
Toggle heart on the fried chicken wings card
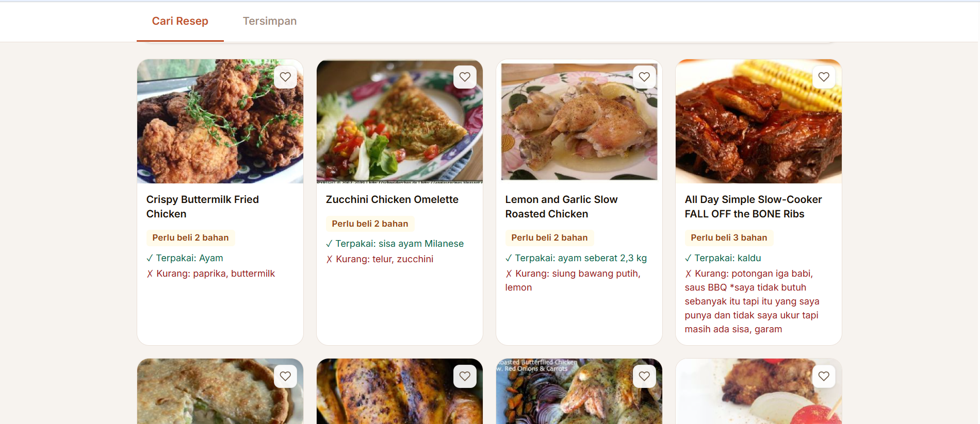pyautogui.click(x=824, y=376)
